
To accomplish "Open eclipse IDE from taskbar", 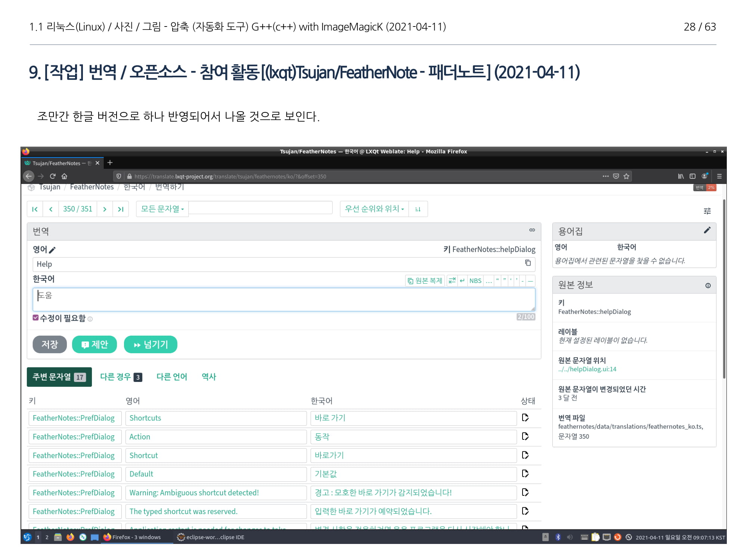I will [211, 537].
